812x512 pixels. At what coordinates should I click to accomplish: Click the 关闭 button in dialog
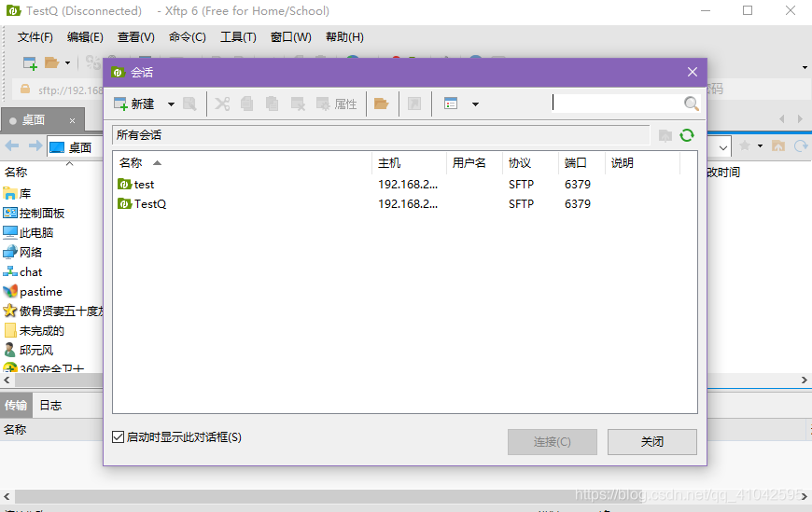(652, 442)
